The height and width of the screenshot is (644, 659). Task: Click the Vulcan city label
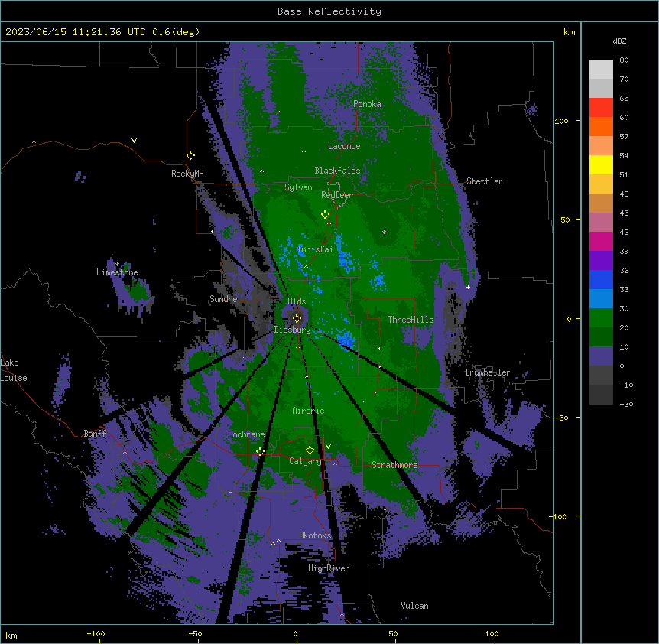click(x=415, y=606)
